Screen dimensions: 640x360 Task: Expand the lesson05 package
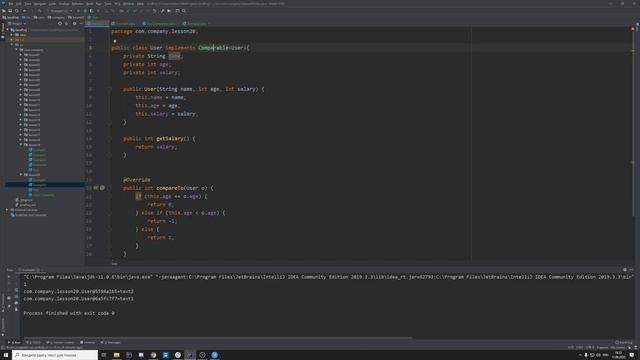click(21, 75)
